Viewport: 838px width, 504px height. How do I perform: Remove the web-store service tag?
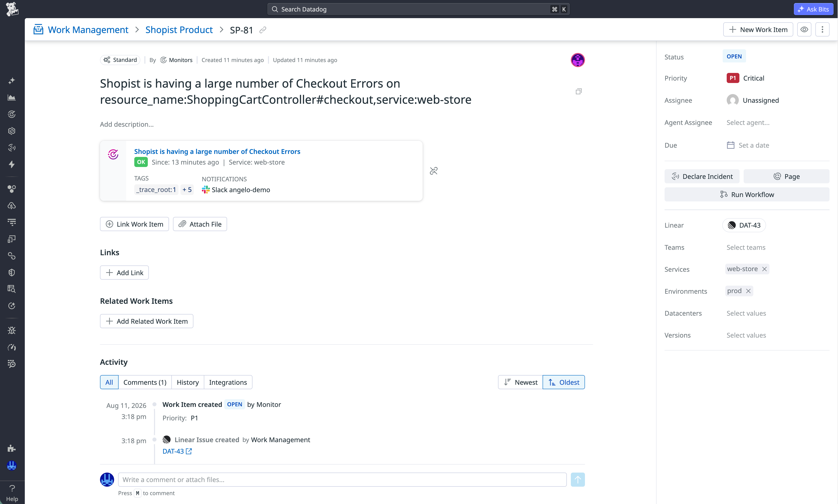764,269
